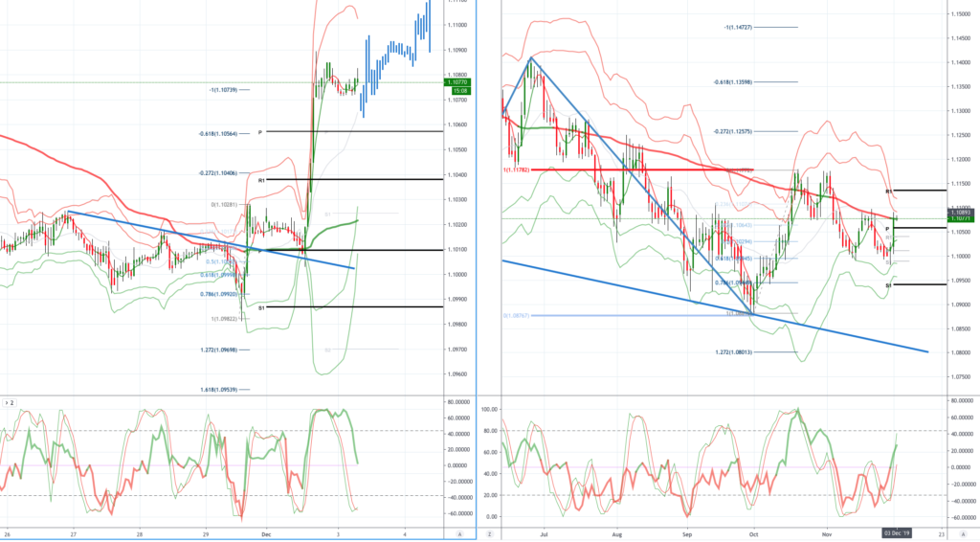Click the R1 pivot label on left chart
980x542 pixels.
(x=262, y=181)
